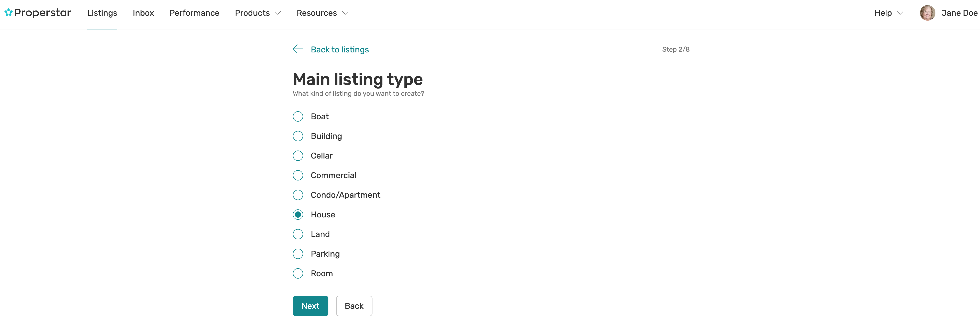The height and width of the screenshot is (331, 980).
Task: Select the Land radio button
Action: [x=298, y=234]
